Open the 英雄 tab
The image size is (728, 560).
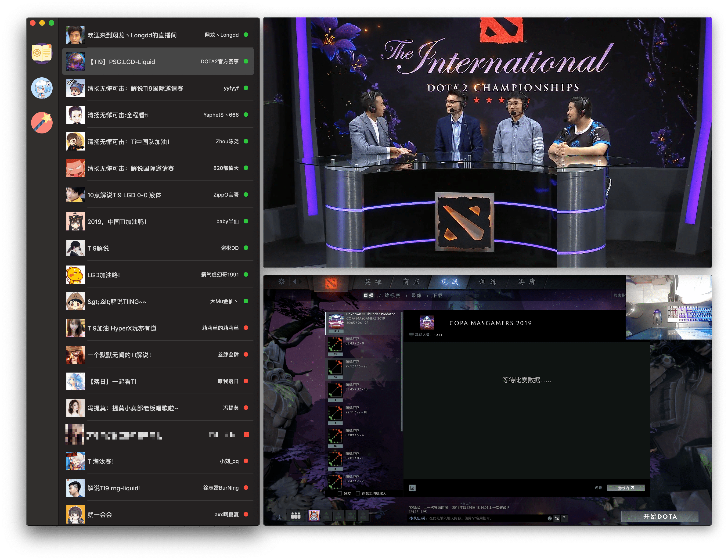[x=373, y=282]
